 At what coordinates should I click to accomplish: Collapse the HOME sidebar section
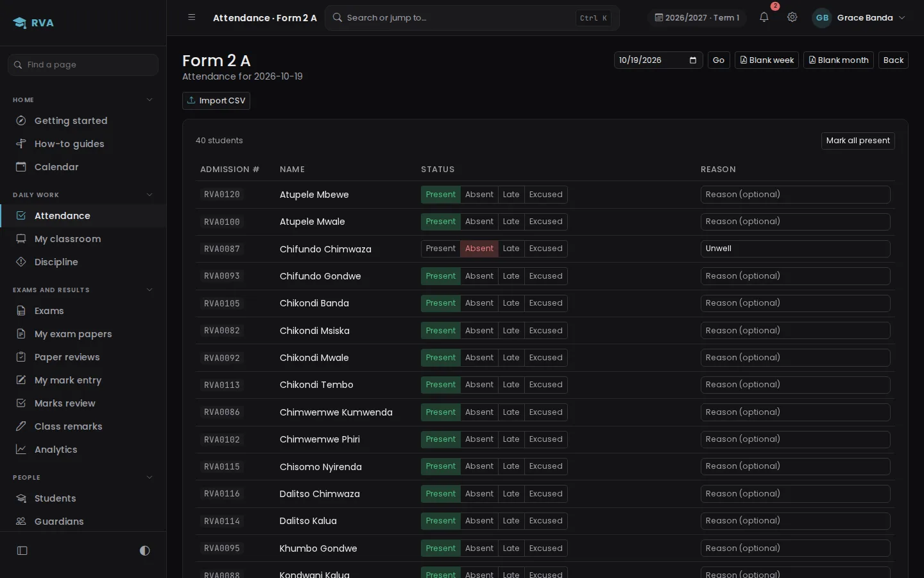[150, 100]
